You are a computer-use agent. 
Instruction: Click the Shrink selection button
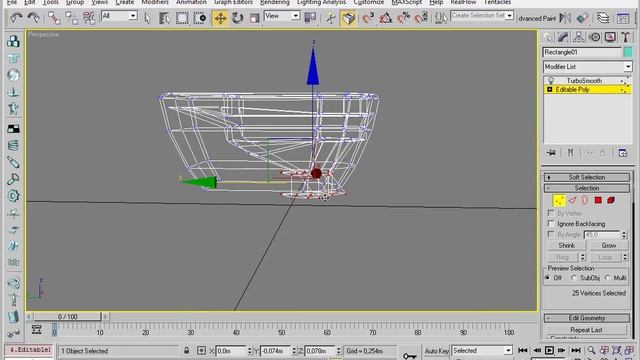[x=567, y=245]
